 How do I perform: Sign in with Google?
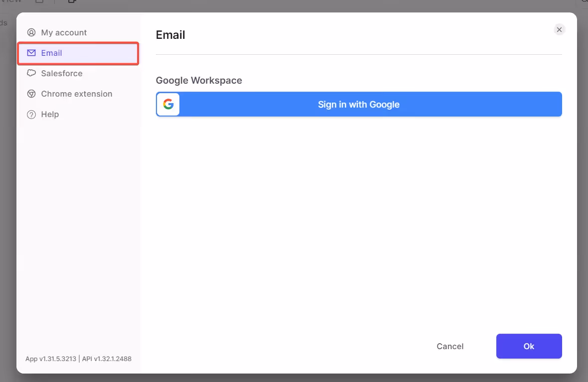coord(359,104)
